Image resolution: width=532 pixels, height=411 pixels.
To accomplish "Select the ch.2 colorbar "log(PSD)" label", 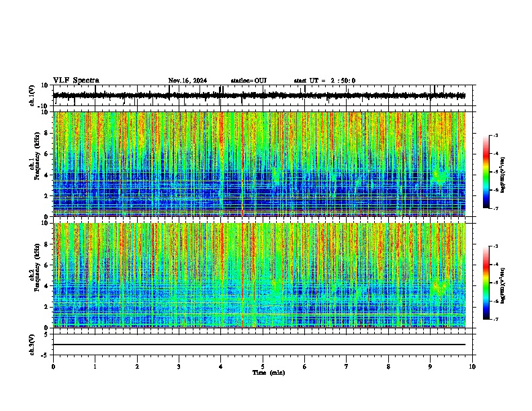I will (x=502, y=285).
